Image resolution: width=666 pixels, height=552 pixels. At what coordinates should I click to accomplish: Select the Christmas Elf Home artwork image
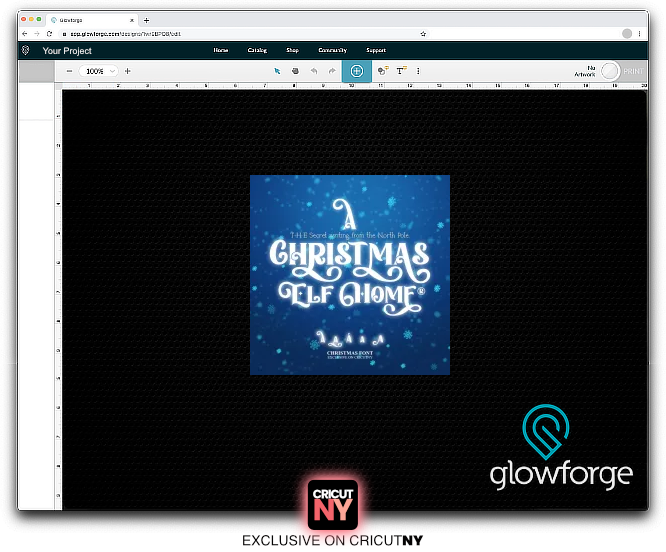(x=350, y=275)
